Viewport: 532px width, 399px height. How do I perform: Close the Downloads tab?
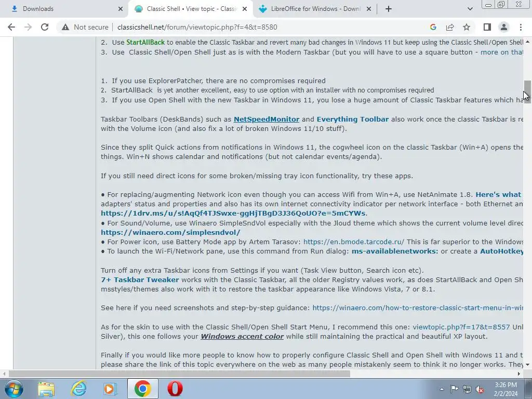(x=121, y=9)
